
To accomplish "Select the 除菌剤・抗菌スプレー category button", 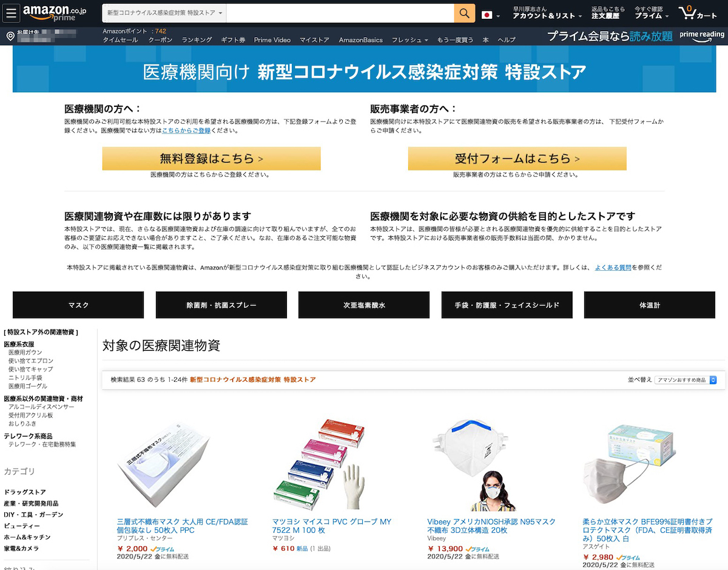I will pos(221,305).
